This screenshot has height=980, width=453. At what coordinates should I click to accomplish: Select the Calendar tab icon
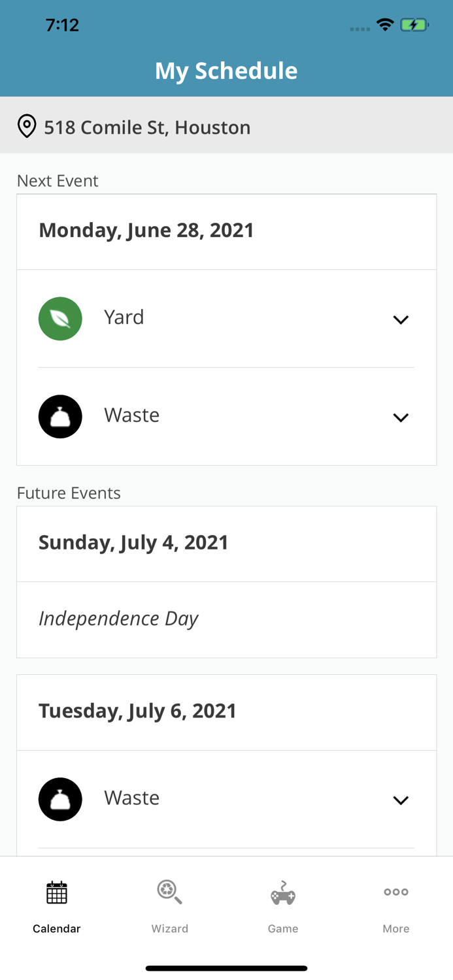pyautogui.click(x=56, y=891)
